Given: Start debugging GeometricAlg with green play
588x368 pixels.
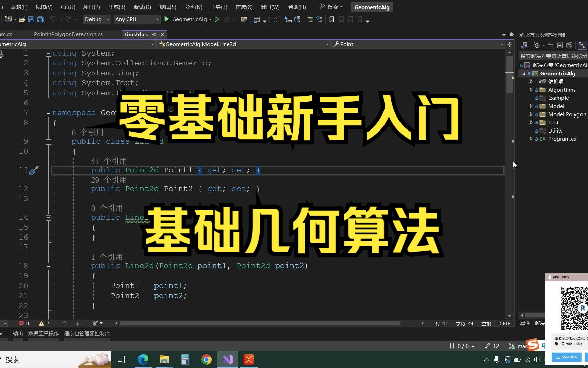Looking at the screenshot, I should (x=167, y=19).
